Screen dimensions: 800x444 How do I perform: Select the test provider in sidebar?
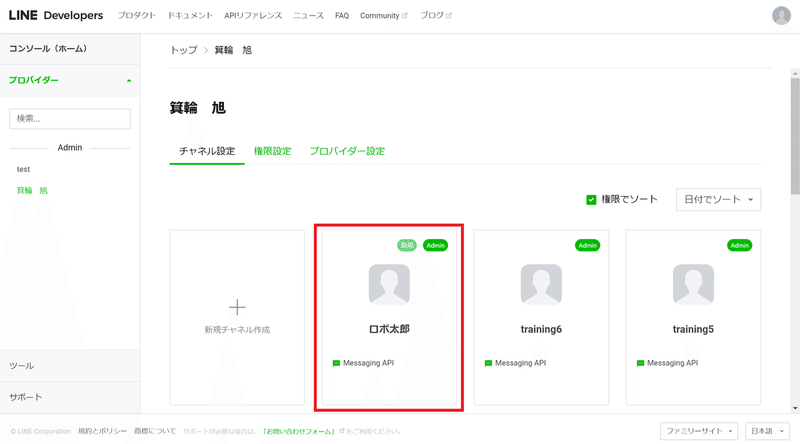pyautogui.click(x=23, y=169)
